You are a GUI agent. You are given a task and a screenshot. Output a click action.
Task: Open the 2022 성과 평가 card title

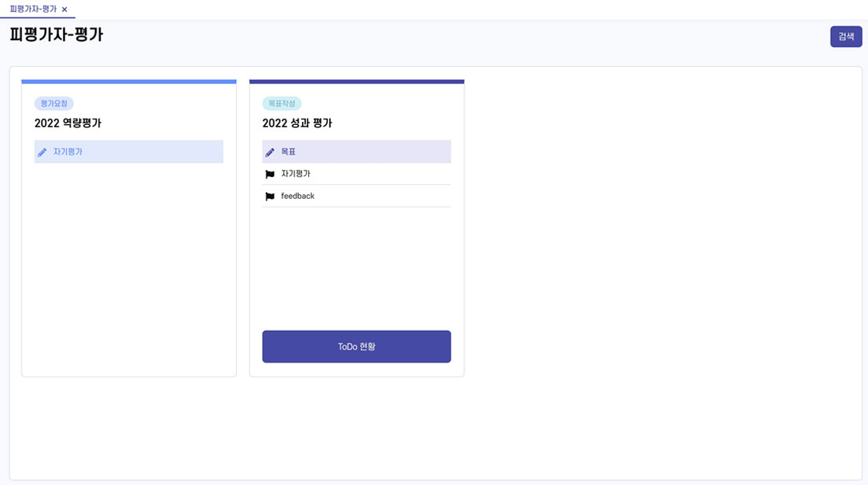pos(297,123)
